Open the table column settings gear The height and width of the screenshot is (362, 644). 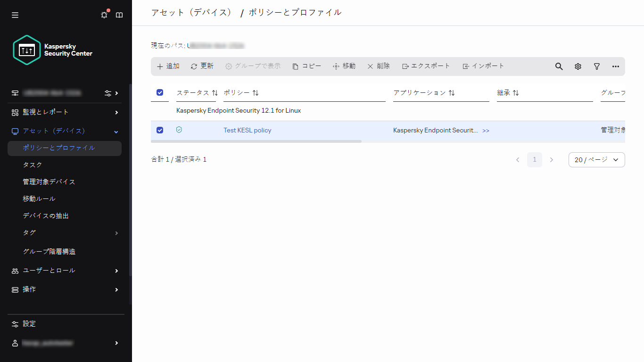click(x=578, y=66)
